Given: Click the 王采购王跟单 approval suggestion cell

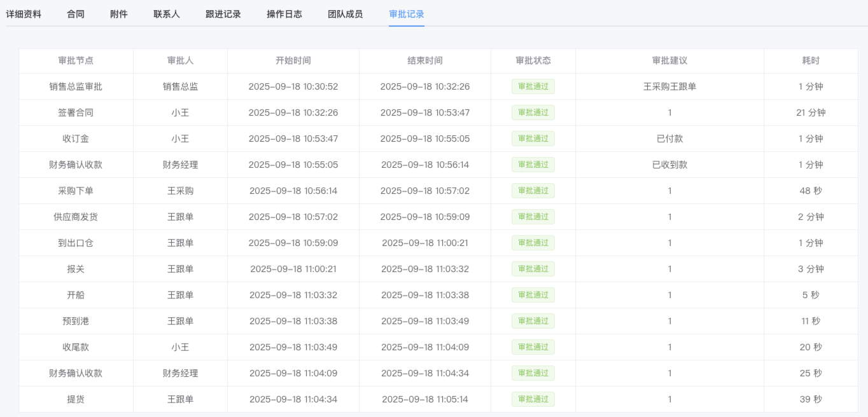Looking at the screenshot, I should pos(669,86).
